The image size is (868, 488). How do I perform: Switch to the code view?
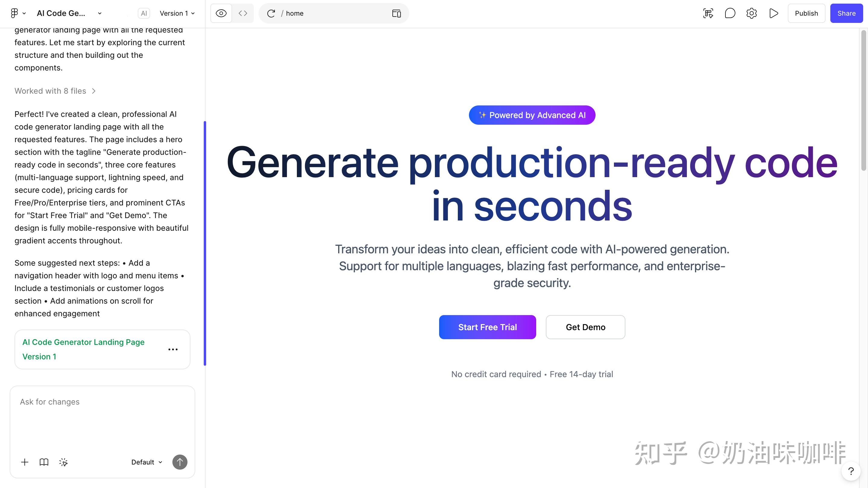243,14
